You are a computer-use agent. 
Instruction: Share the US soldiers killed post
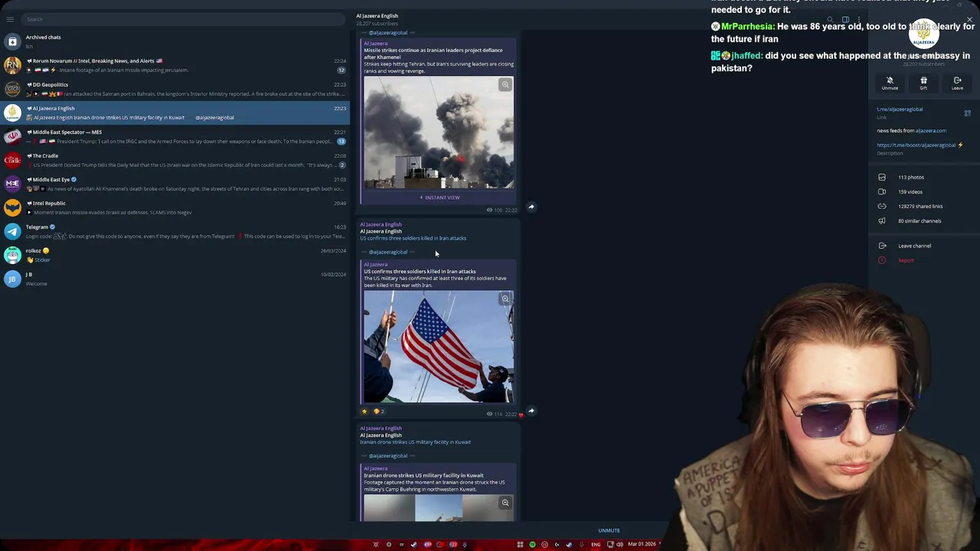tap(531, 411)
